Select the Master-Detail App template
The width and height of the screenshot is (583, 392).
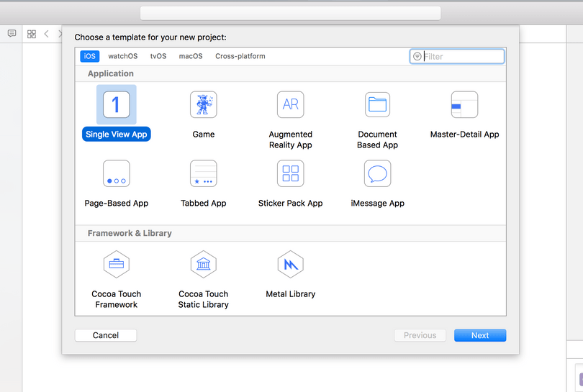[464, 104]
